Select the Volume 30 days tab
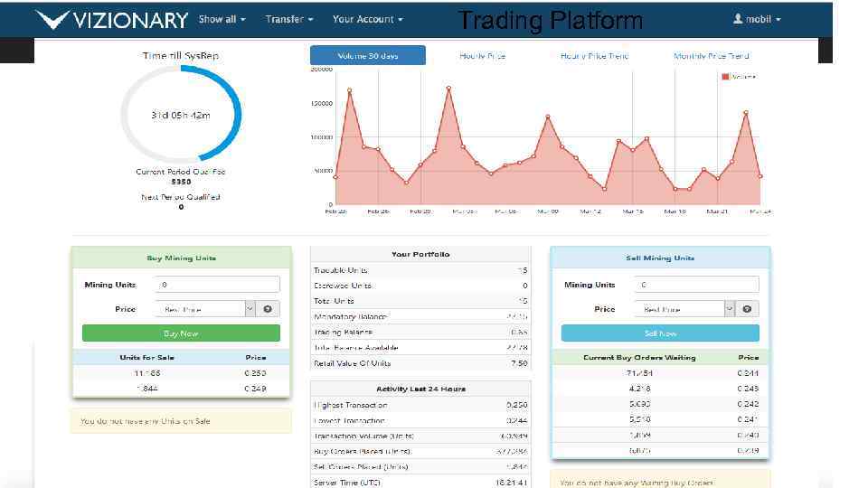 368,56
